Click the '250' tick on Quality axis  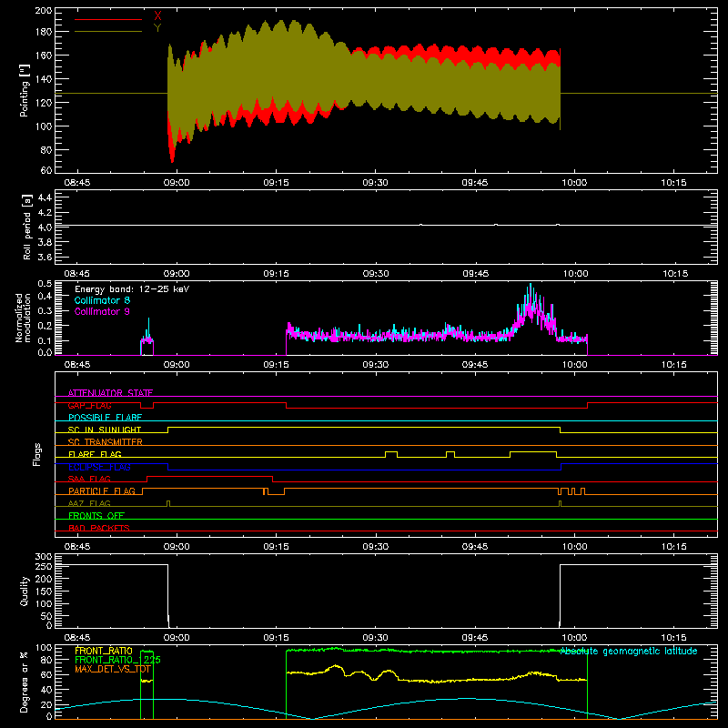(x=43, y=567)
